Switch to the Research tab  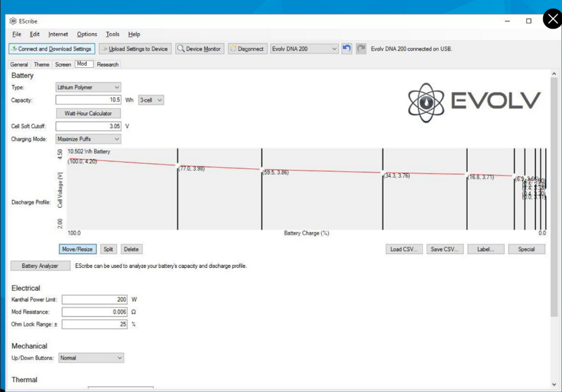(x=108, y=65)
